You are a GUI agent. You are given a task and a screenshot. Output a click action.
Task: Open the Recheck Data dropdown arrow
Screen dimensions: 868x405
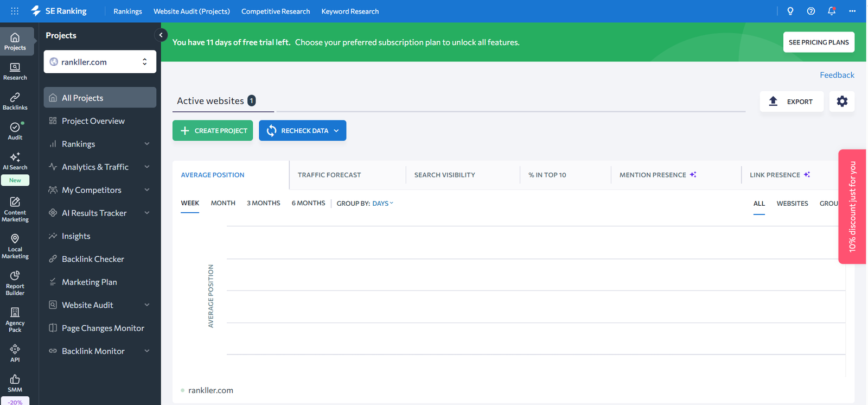click(x=336, y=131)
